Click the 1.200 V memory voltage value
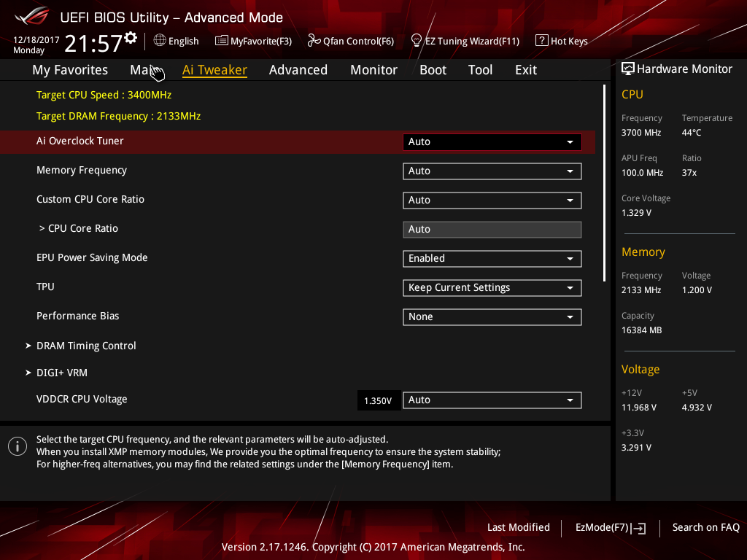747x560 pixels. (x=697, y=290)
